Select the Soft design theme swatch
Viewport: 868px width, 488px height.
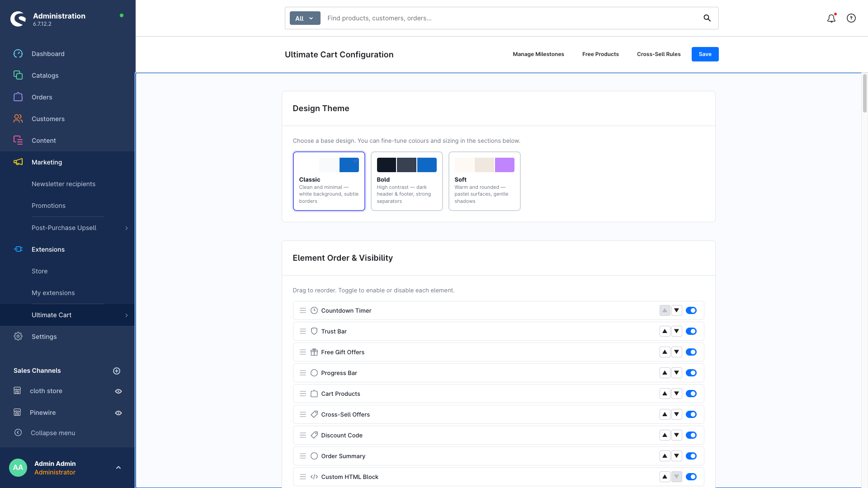pyautogui.click(x=484, y=181)
